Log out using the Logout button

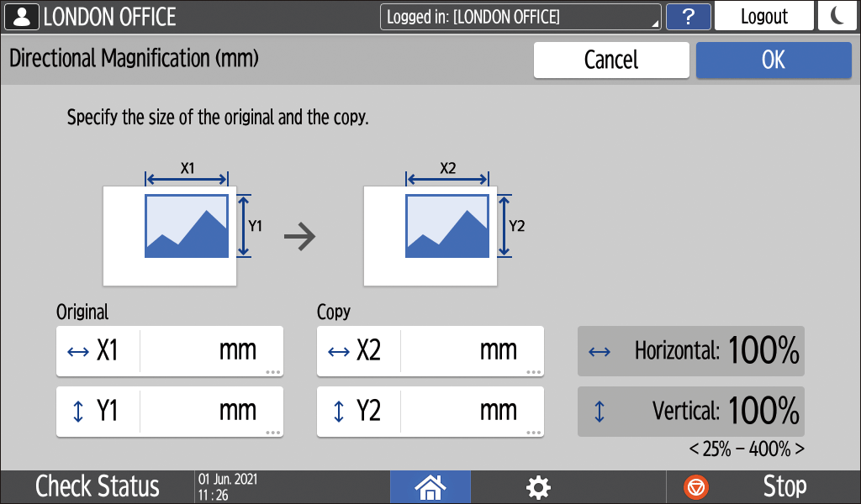(x=763, y=16)
